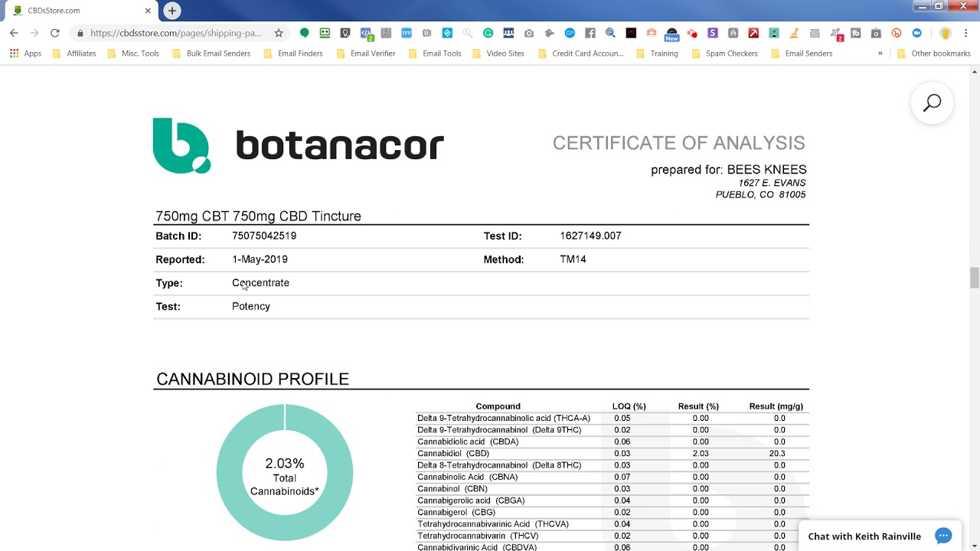Reload the current page
The height and width of the screenshot is (551, 980).
click(x=54, y=33)
